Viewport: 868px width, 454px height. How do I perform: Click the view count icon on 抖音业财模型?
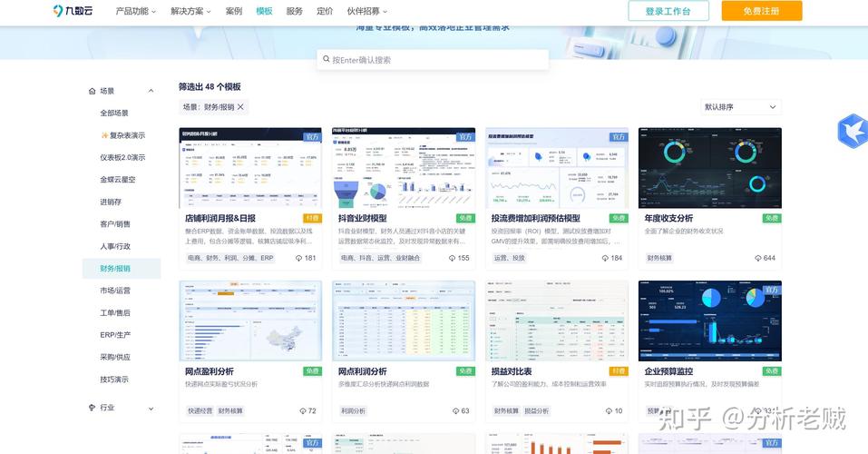453,258
